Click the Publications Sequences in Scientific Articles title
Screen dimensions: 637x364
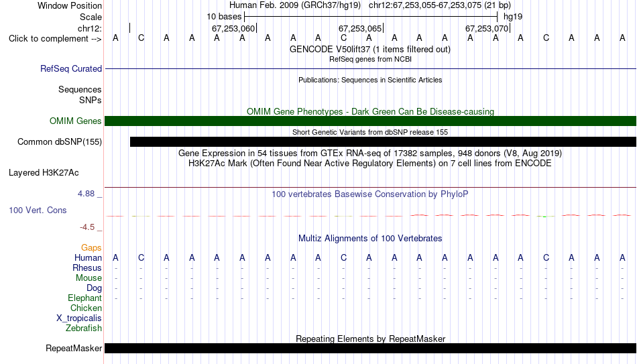(370, 80)
